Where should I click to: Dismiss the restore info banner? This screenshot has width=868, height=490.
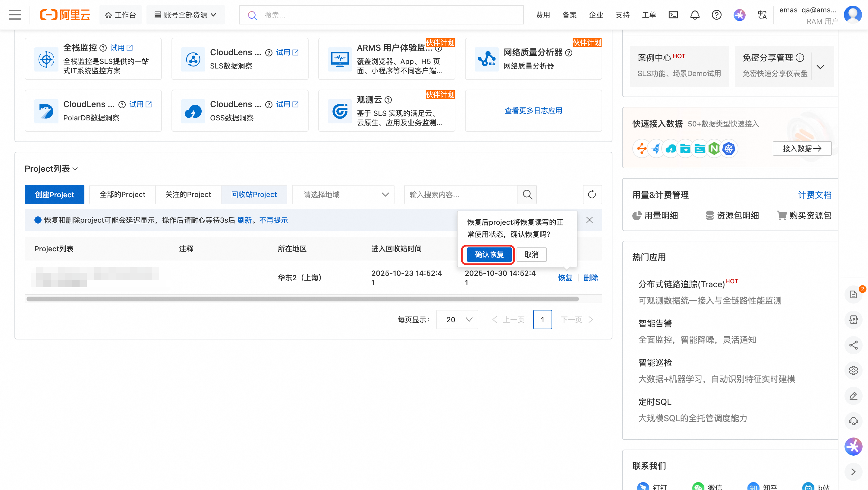pyautogui.click(x=589, y=220)
